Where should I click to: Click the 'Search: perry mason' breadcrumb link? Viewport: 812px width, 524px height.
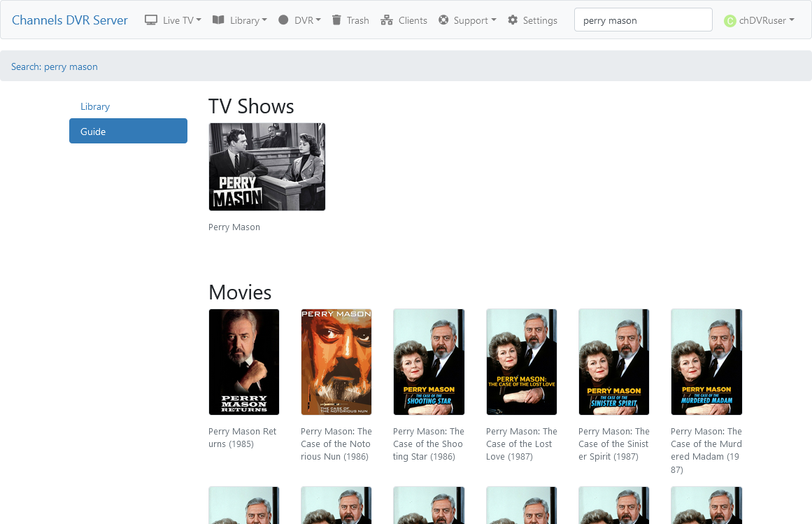tap(55, 66)
